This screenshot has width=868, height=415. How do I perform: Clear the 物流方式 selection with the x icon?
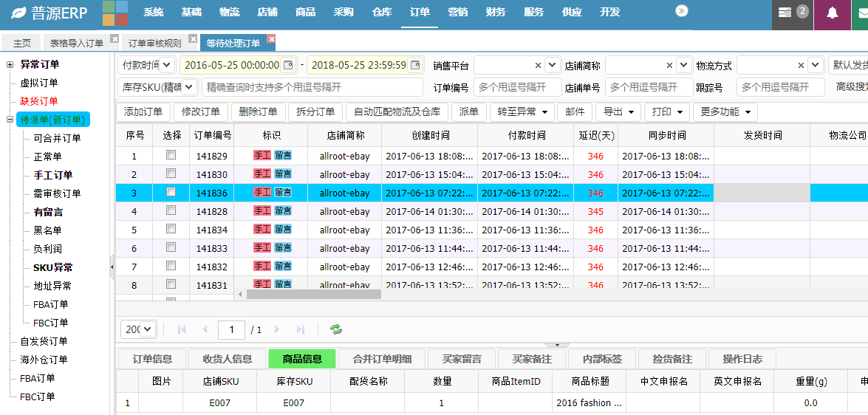point(801,65)
